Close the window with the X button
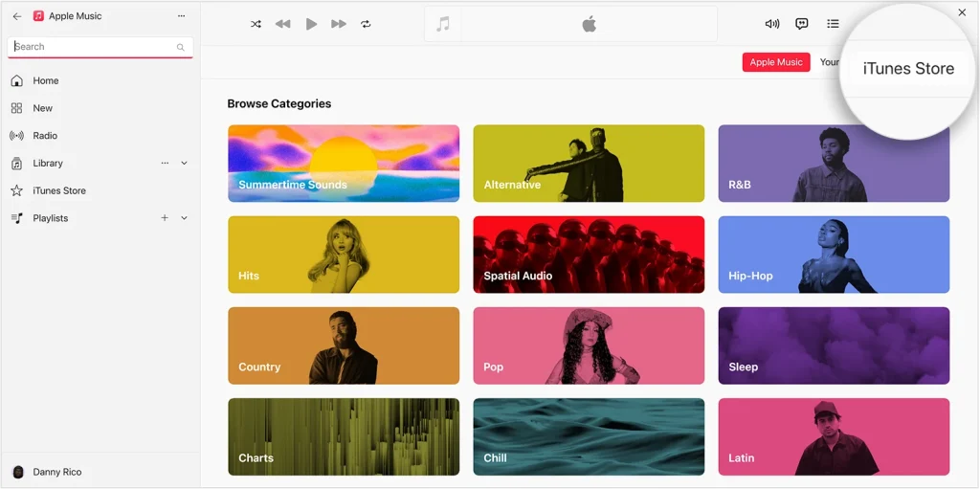This screenshot has width=980, height=489. [x=962, y=11]
